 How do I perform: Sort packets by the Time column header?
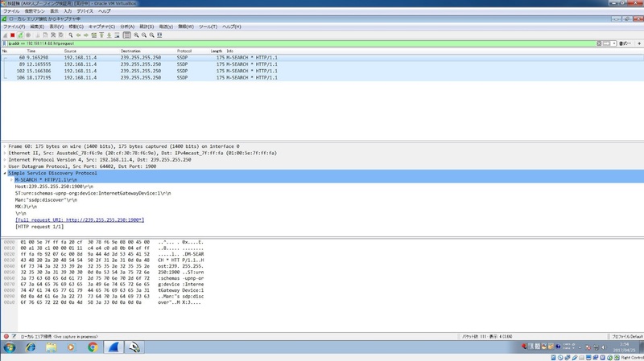click(x=31, y=51)
